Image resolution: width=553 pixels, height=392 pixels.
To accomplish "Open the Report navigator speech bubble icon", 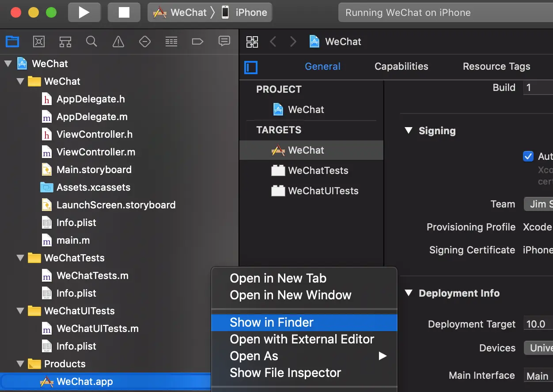I will tap(224, 41).
